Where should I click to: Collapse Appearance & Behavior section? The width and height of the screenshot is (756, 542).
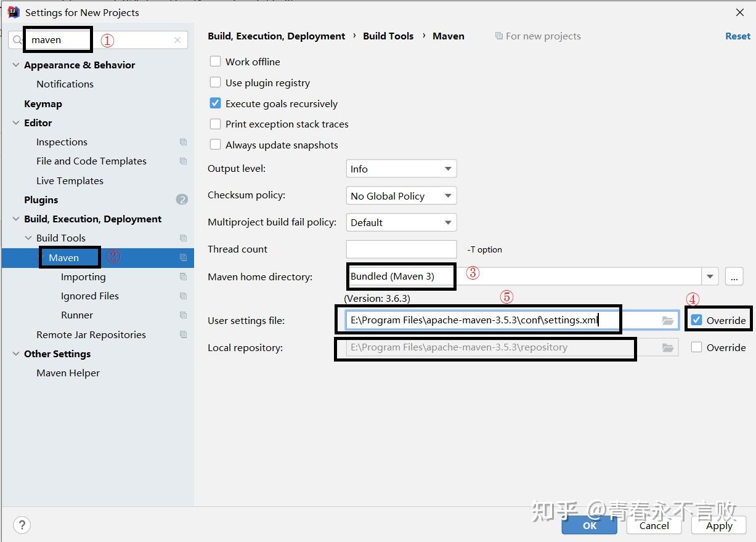(x=16, y=65)
